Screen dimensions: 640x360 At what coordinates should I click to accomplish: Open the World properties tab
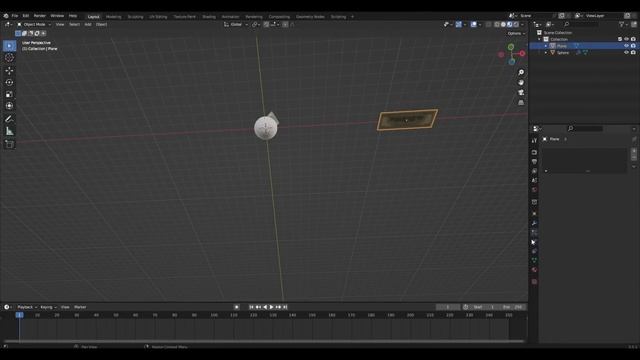coord(534,190)
